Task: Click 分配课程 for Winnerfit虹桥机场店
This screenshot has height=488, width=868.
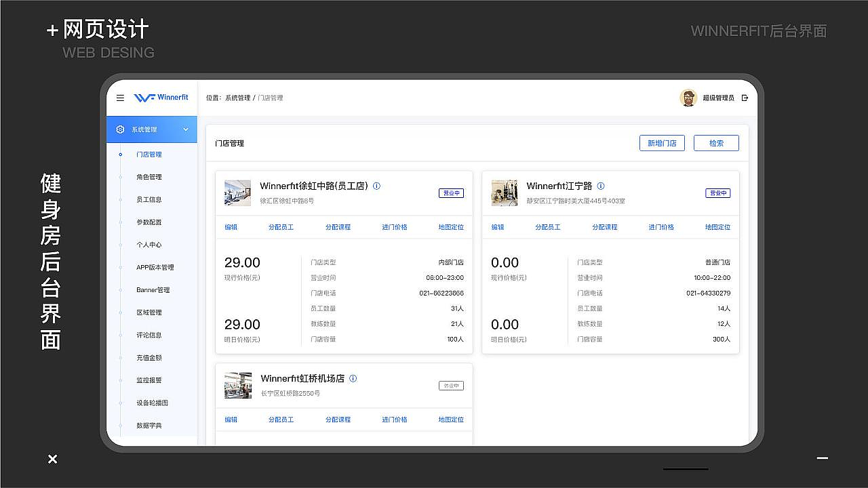Action: [x=338, y=420]
